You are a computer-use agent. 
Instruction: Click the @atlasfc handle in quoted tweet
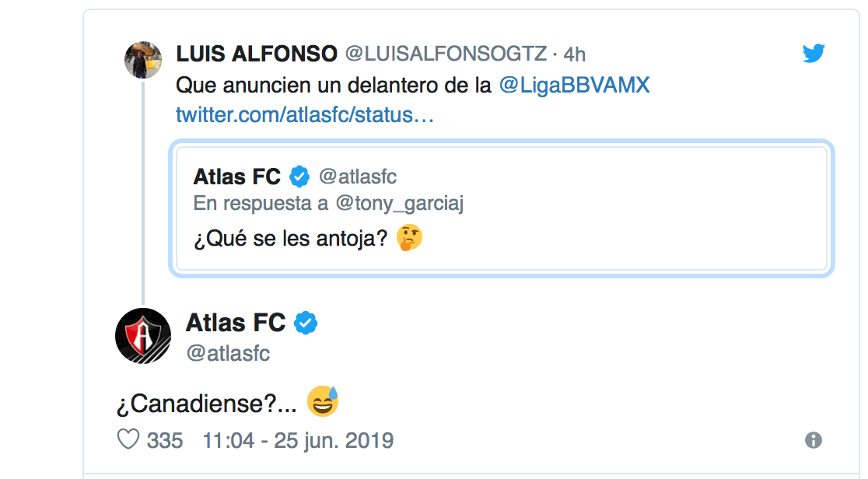pos(358,177)
